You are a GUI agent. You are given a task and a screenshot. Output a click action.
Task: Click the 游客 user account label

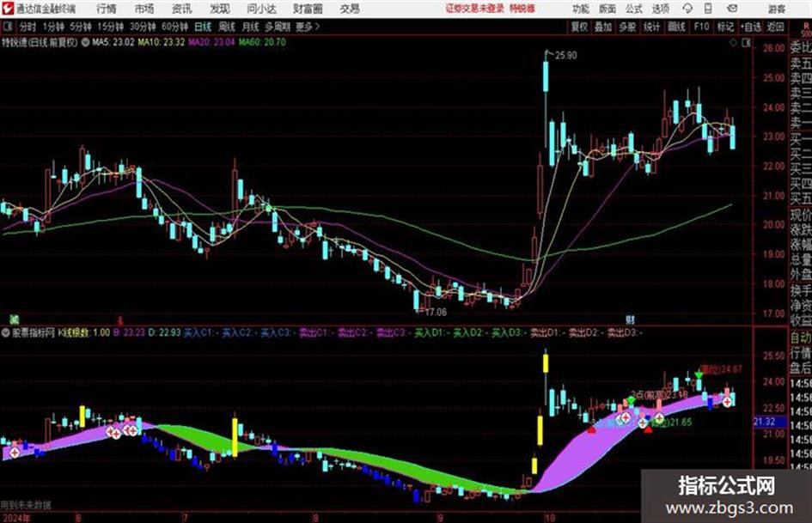[776, 9]
